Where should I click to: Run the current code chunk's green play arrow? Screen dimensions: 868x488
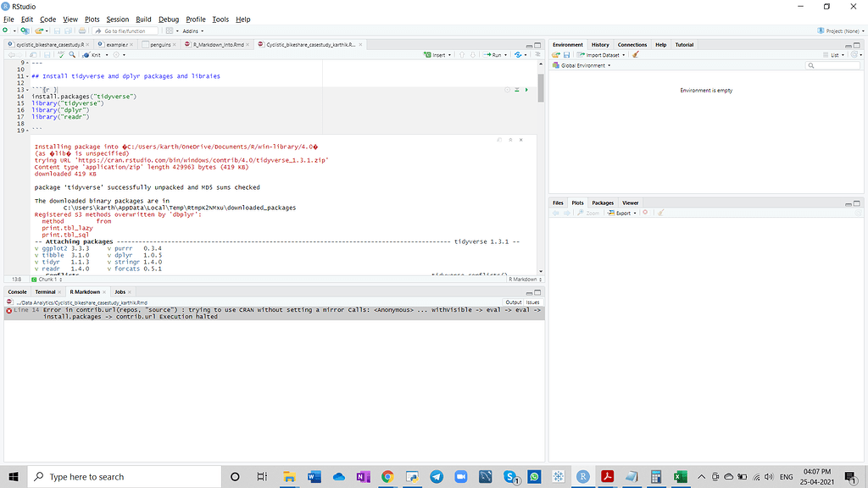pos(526,89)
